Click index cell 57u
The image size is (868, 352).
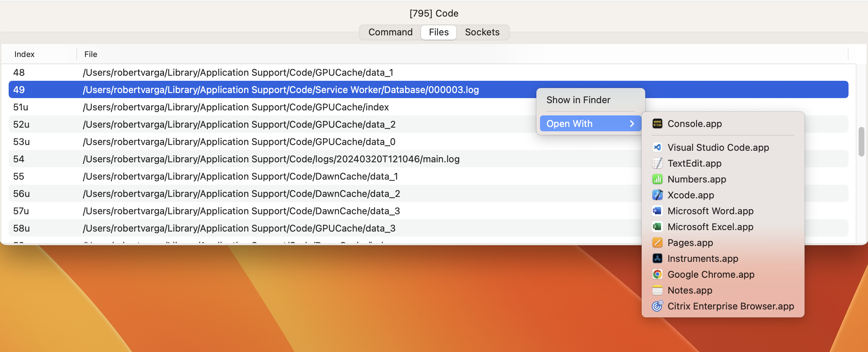pyautogui.click(x=21, y=211)
